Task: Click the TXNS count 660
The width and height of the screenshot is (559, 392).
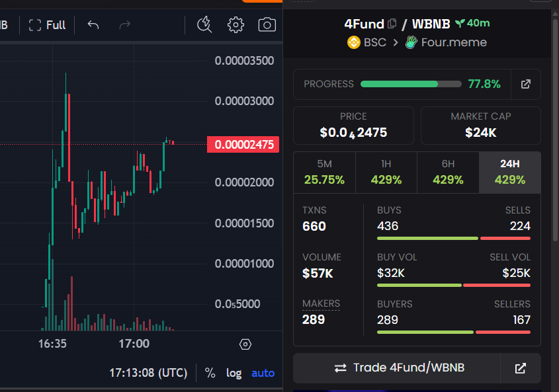Action: [314, 226]
